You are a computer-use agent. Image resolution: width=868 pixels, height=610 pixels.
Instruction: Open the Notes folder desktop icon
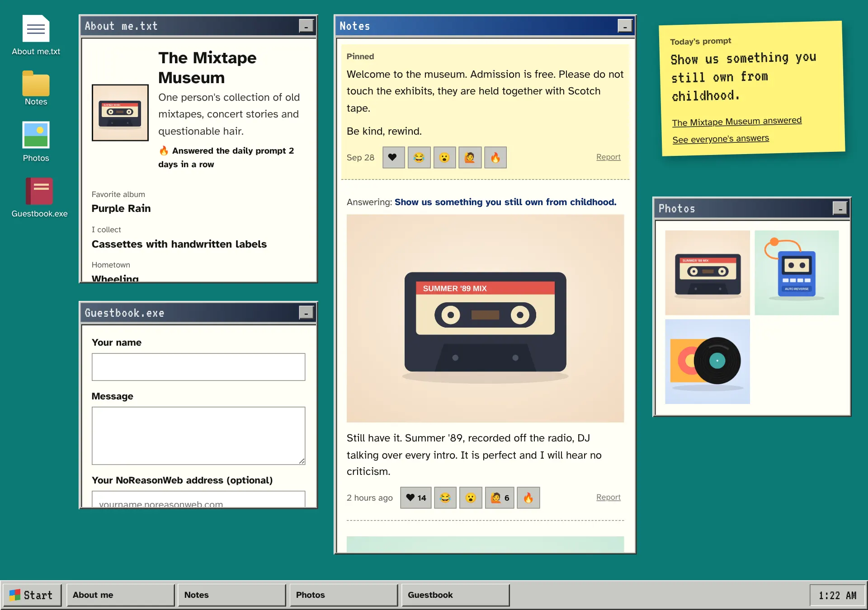click(36, 88)
